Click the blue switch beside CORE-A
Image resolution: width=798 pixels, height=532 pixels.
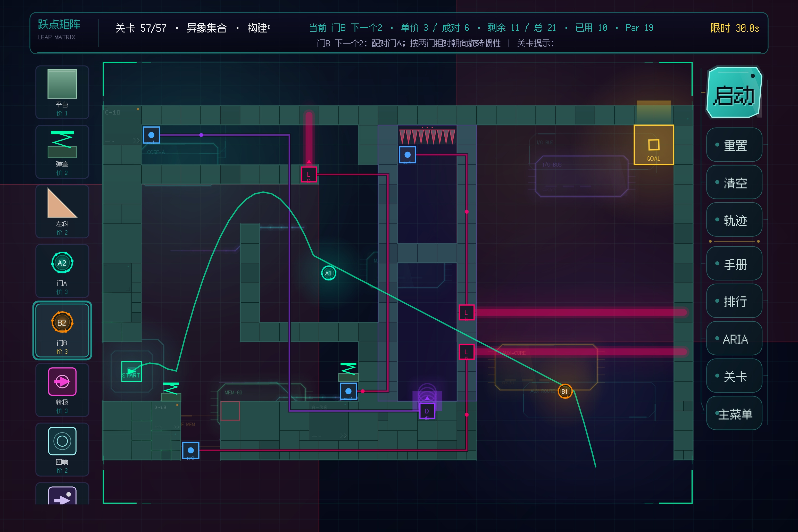[151, 135]
